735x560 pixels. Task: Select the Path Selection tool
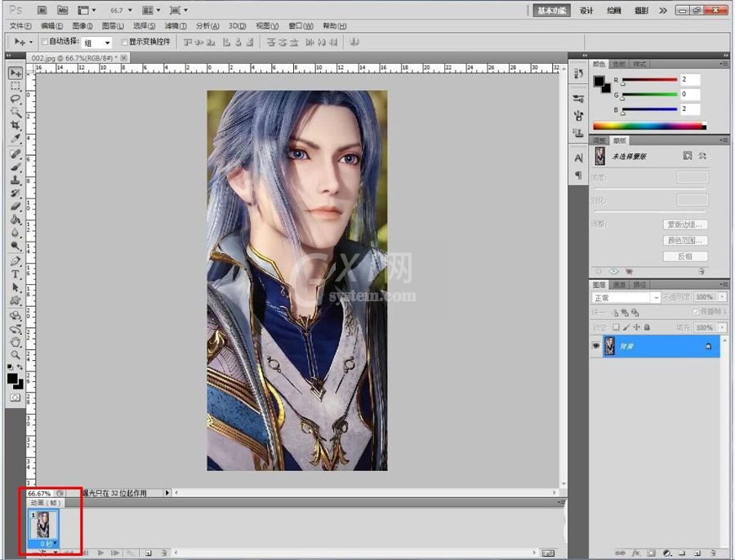point(16,287)
